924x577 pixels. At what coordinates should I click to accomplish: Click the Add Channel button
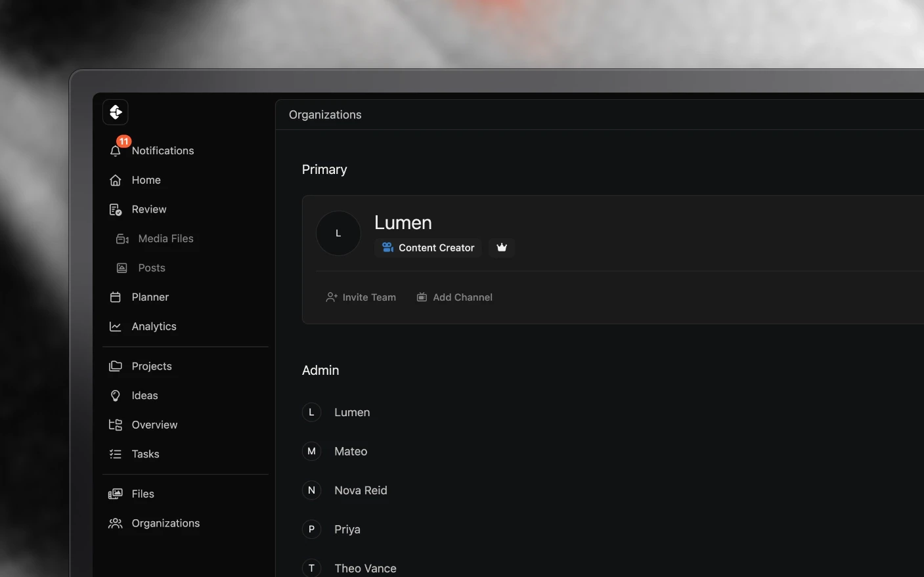pos(454,297)
